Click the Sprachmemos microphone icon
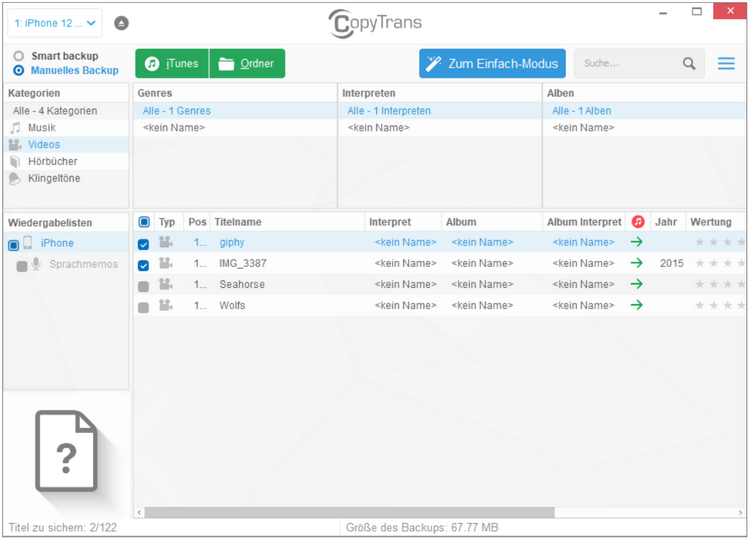Screen dimensions: 750x540 coord(36,264)
